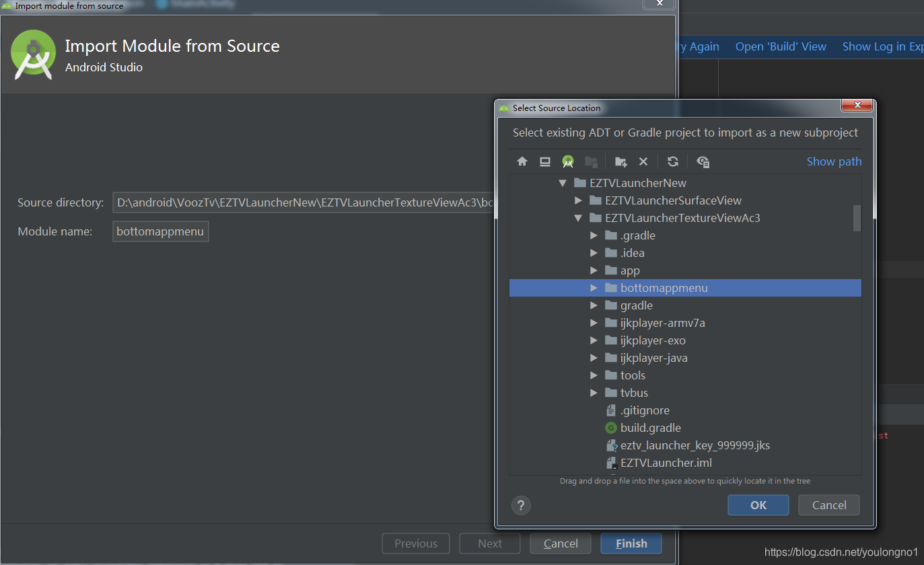The image size is (924, 565).
Task: Click the Android Studio logo in wizard header
Action: pyautogui.click(x=33, y=55)
